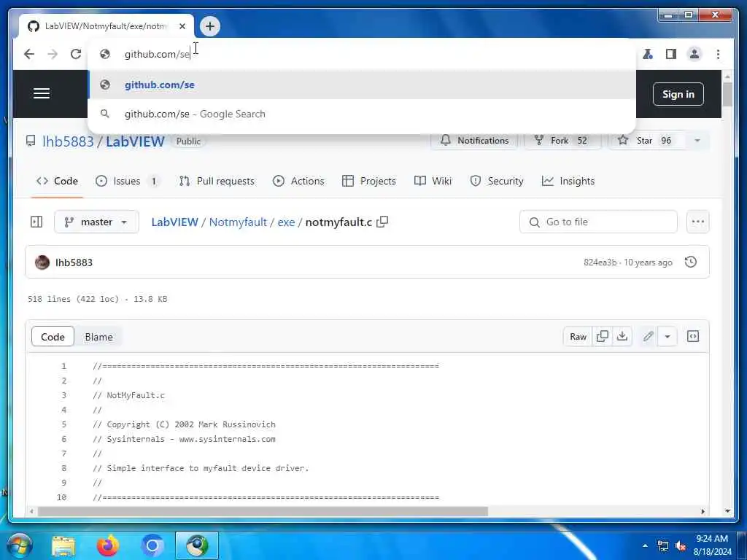Screen dimensions: 747x560
Task: Open a new browser tab
Action: click(x=210, y=26)
